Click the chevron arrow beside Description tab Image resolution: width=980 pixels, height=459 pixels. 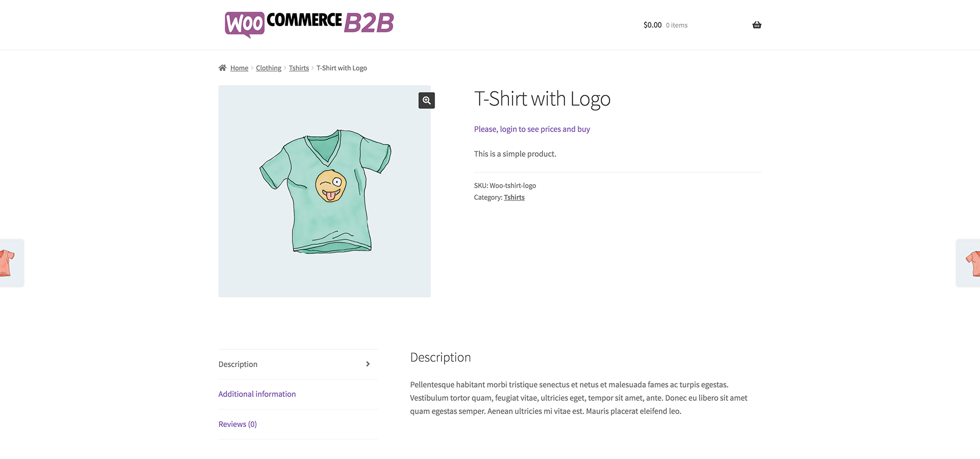(368, 364)
